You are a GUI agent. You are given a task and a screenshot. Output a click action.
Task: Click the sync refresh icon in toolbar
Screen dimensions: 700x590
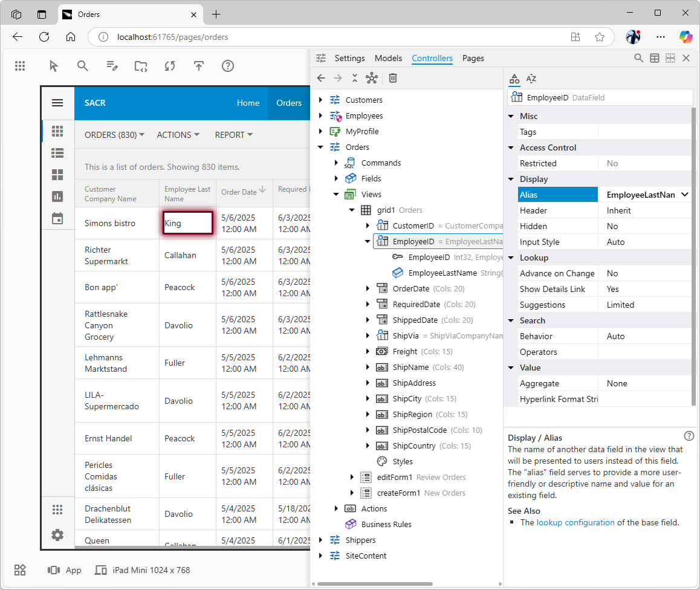pos(170,66)
